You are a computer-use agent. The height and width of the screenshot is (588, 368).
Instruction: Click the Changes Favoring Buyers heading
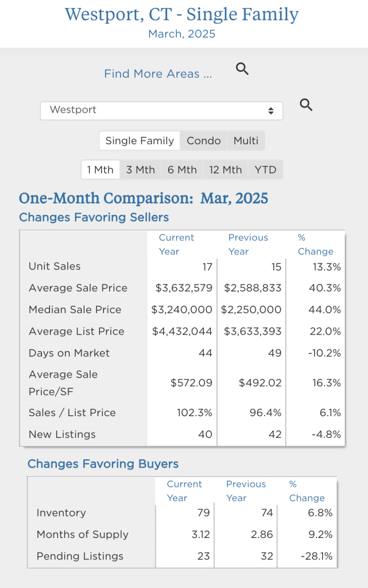tap(103, 464)
